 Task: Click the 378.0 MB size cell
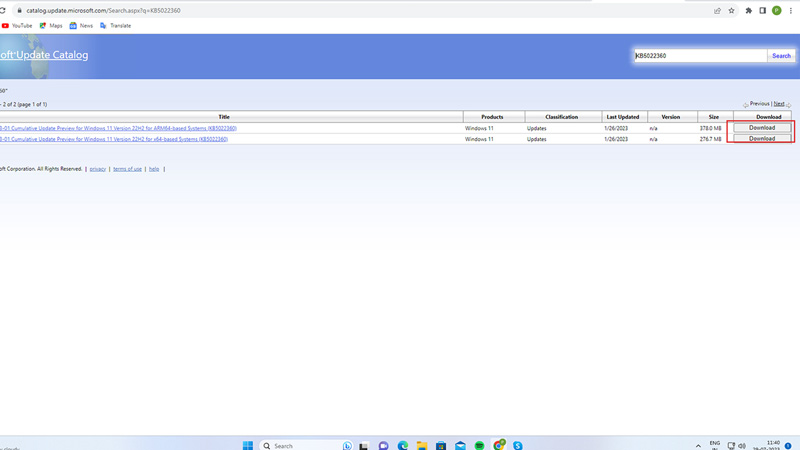(710, 129)
